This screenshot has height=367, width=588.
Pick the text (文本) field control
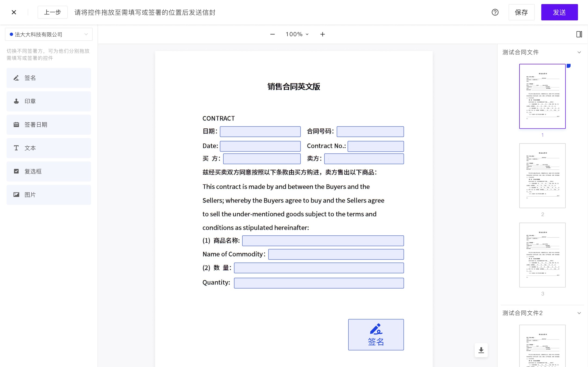coord(49,148)
